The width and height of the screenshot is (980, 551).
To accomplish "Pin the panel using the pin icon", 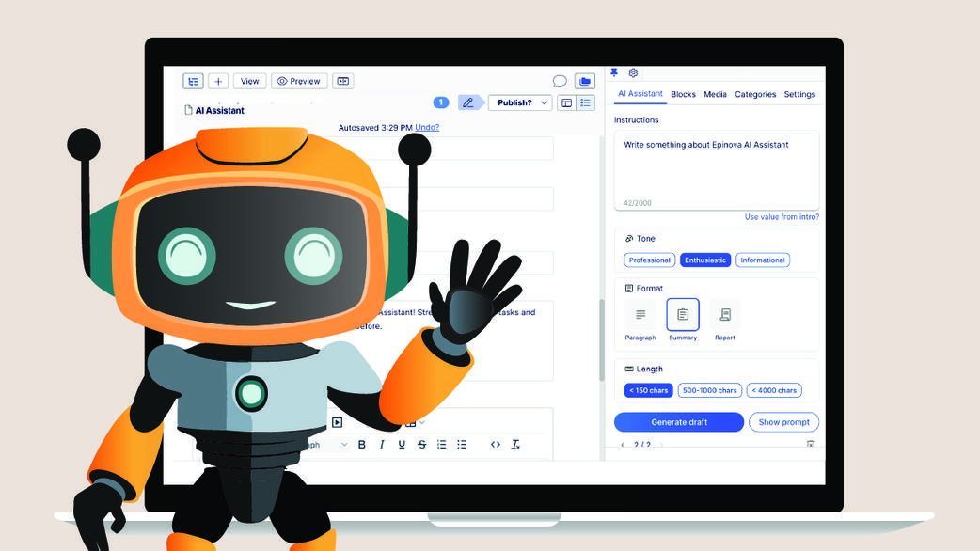I will click(614, 72).
